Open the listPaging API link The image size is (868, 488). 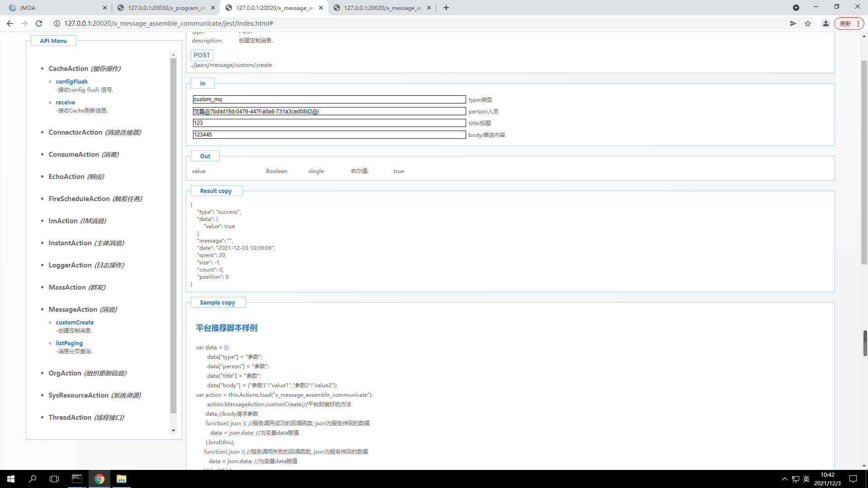tap(69, 343)
